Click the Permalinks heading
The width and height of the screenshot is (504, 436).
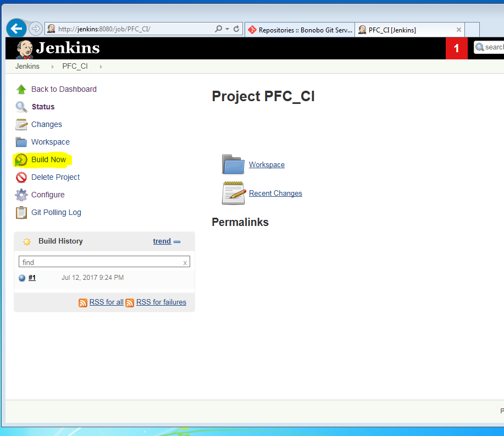pos(240,222)
